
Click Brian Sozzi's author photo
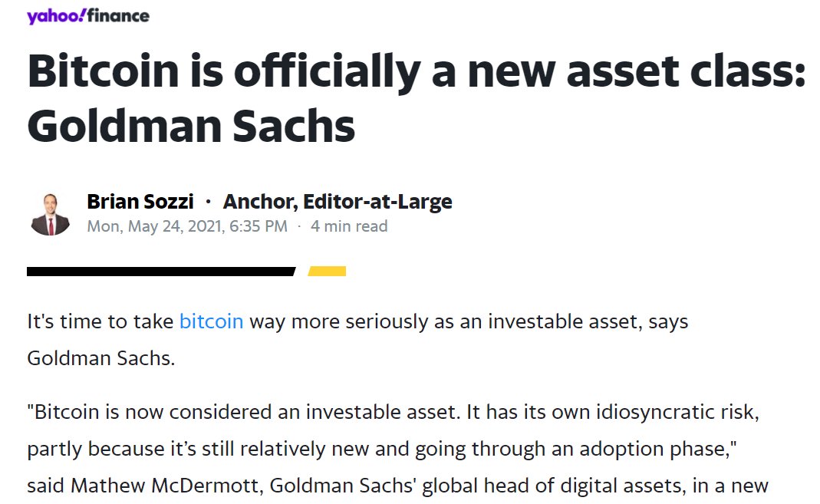click(x=50, y=214)
